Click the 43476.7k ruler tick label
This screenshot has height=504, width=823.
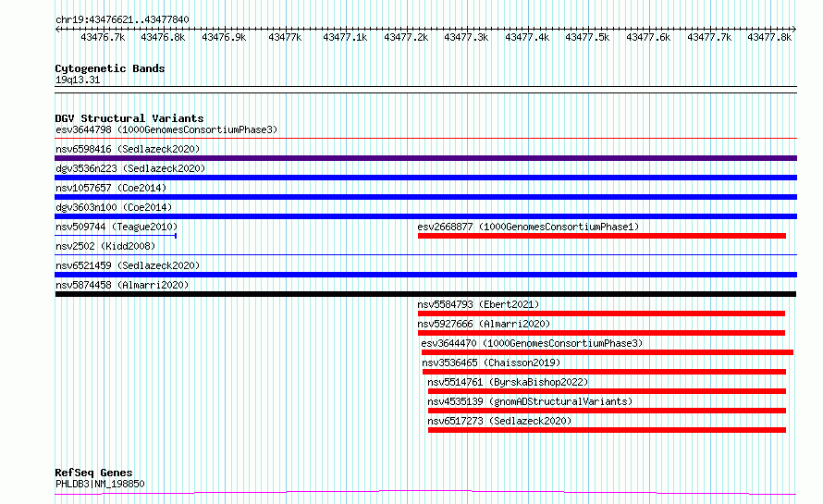click(x=103, y=37)
